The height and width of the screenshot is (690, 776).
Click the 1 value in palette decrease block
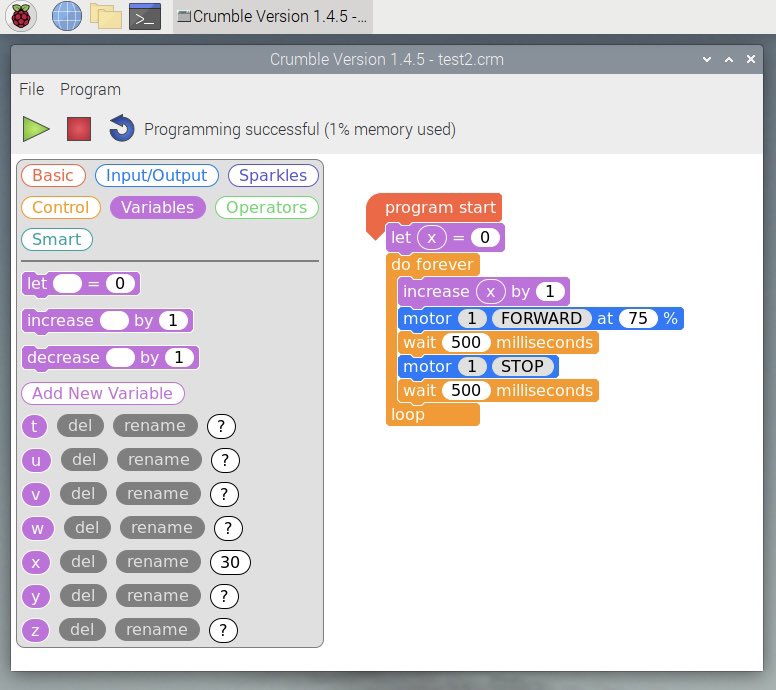[x=179, y=357]
